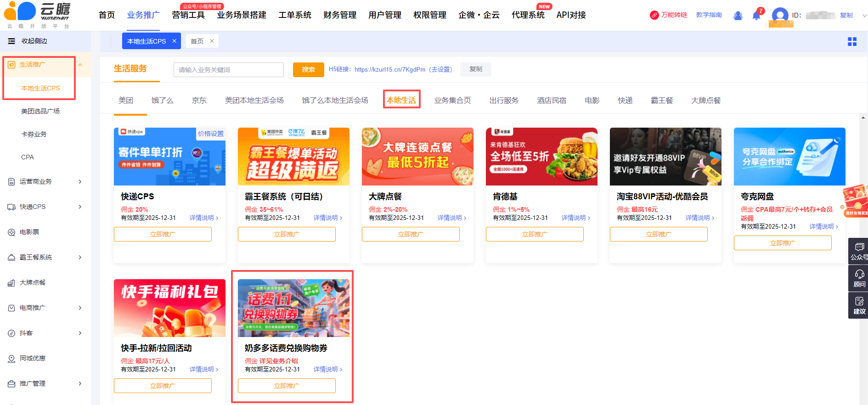868x405 pixels.
Task: Focus business keyword search field
Action: tap(229, 70)
